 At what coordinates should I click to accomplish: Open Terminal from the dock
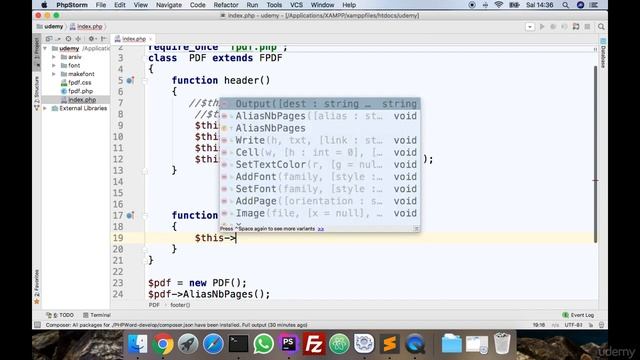pos(238,344)
